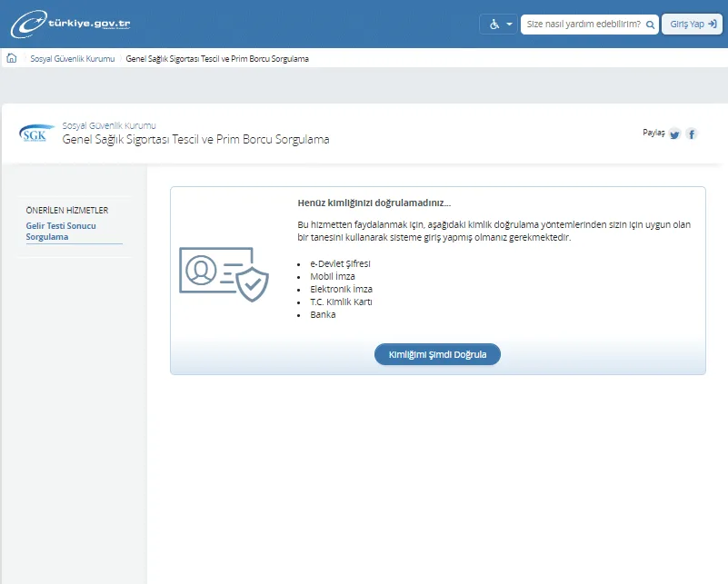Share the page on Facebook

(692, 134)
